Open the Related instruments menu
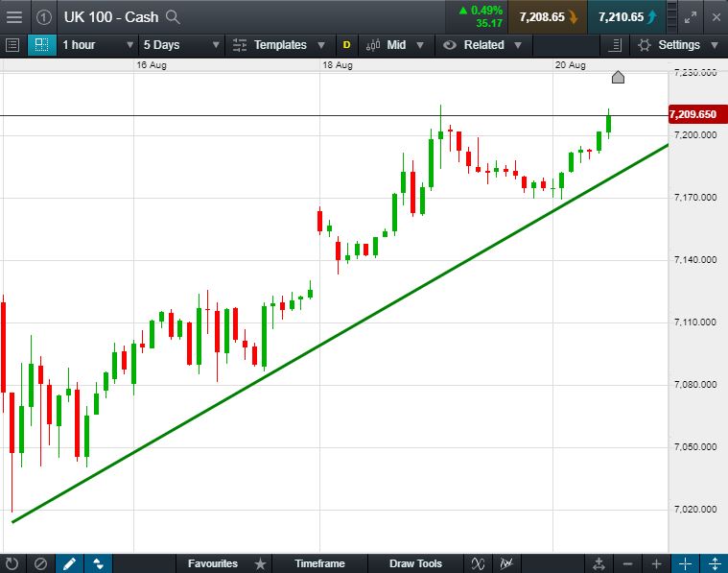Viewport: 728px width, 573px height. (x=483, y=45)
